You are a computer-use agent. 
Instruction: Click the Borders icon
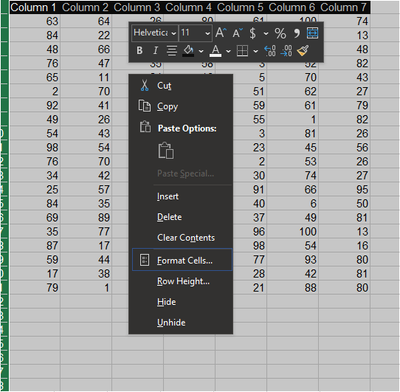click(242, 51)
